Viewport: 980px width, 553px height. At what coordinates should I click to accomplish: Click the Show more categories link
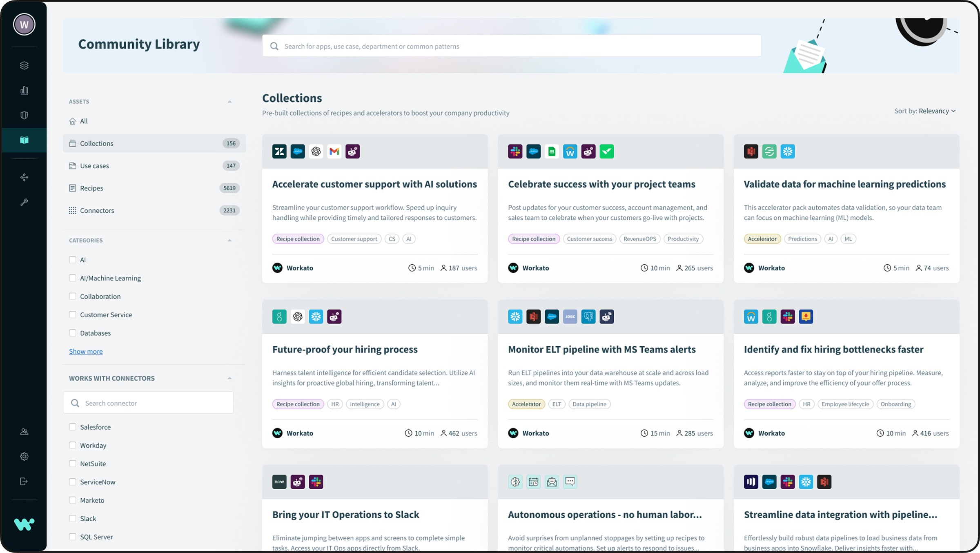pos(86,351)
